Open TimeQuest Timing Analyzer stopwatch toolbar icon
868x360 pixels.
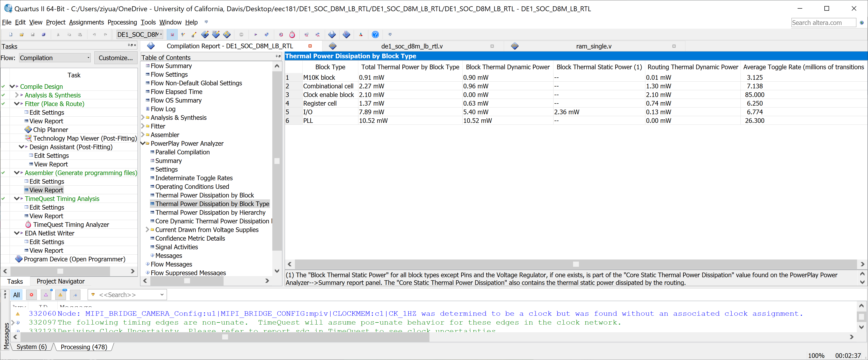tap(292, 35)
